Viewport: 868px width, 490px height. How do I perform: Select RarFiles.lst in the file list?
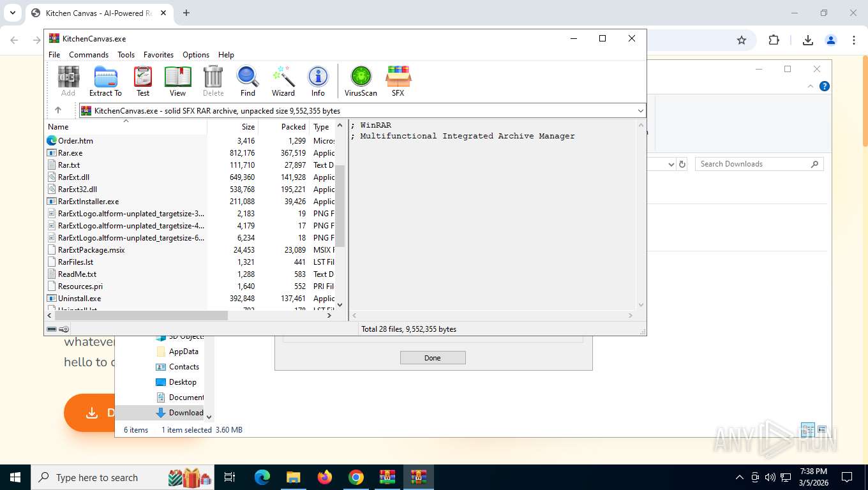point(75,262)
